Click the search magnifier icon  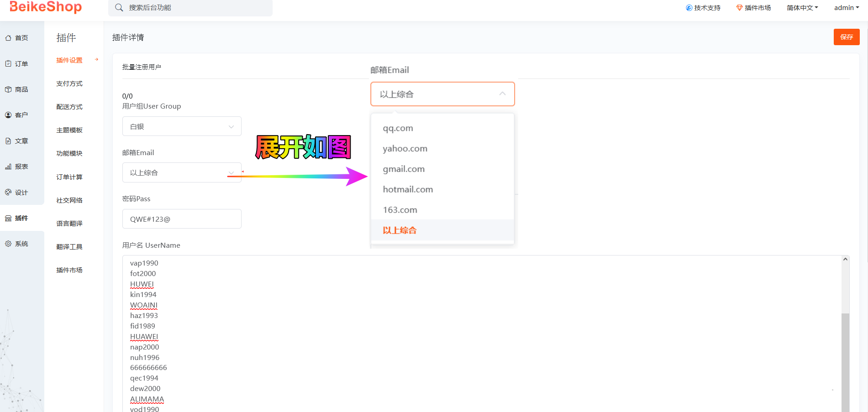tap(119, 8)
